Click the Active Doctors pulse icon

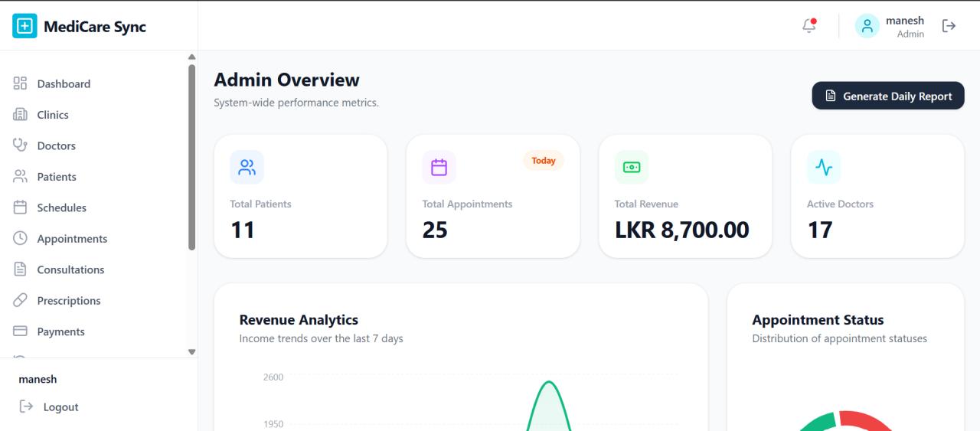(x=823, y=167)
